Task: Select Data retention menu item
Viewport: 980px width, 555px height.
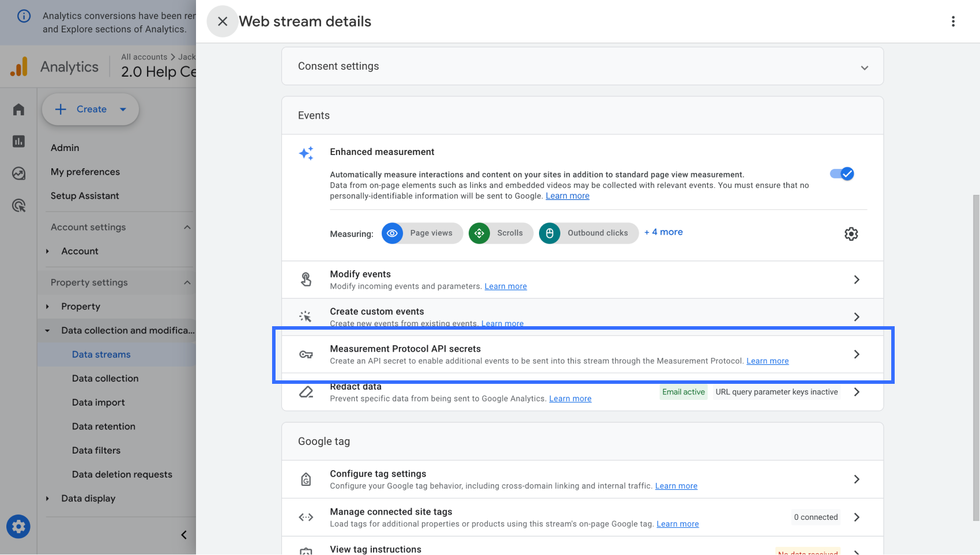Action: coord(103,426)
